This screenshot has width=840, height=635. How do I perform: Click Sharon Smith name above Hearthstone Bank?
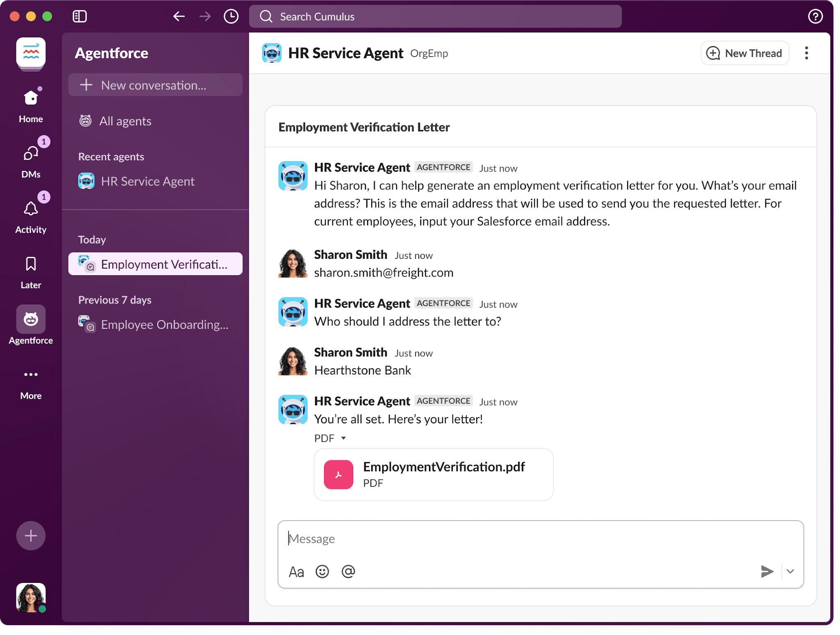point(351,352)
